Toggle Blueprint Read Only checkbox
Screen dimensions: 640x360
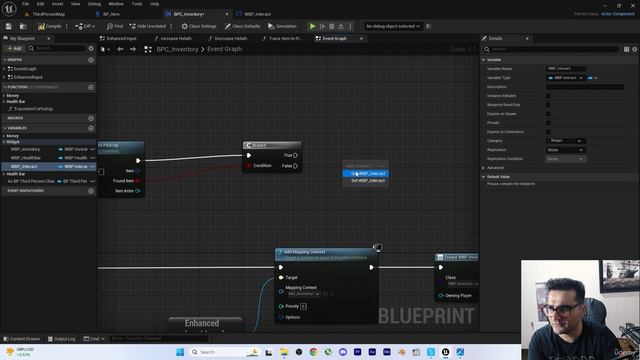[548, 104]
